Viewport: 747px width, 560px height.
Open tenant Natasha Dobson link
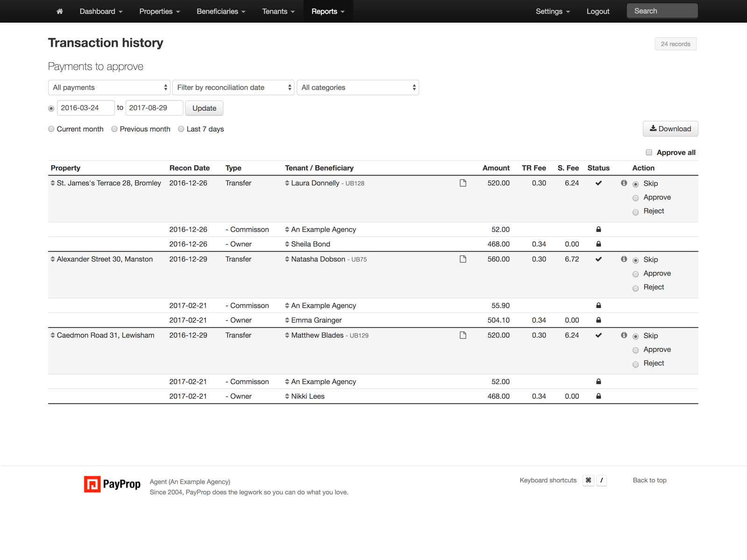tap(318, 259)
